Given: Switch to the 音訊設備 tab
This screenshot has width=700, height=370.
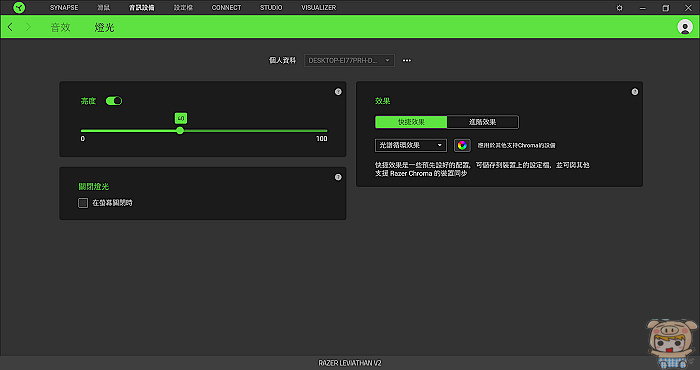Looking at the screenshot, I should (x=142, y=8).
